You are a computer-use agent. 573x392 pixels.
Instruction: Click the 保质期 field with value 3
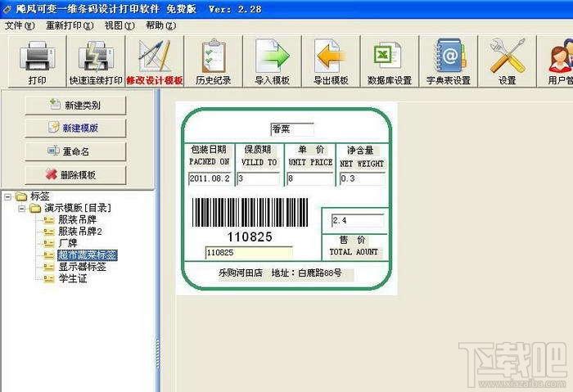click(x=259, y=178)
